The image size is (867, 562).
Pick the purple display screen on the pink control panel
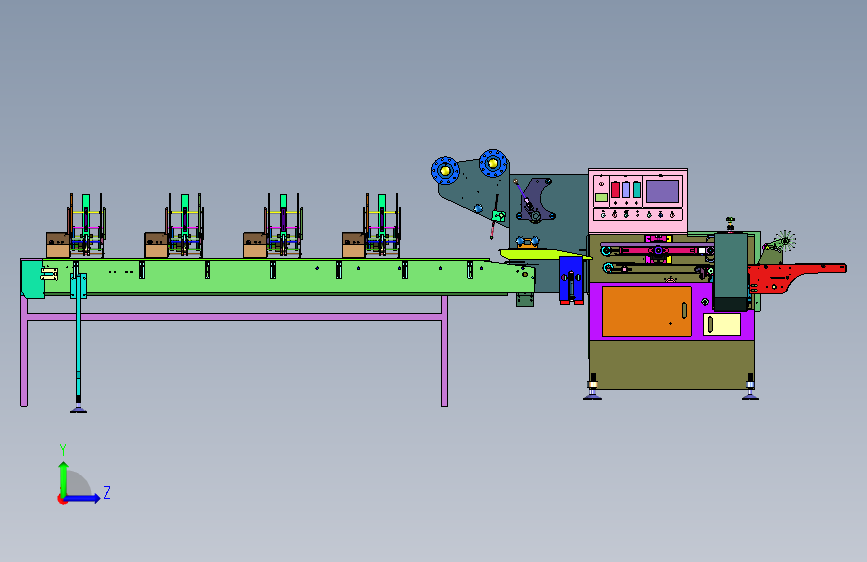click(662, 191)
